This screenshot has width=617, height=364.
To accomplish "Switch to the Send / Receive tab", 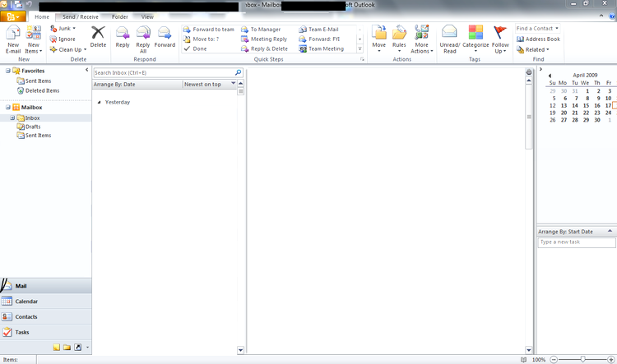I will tap(81, 17).
